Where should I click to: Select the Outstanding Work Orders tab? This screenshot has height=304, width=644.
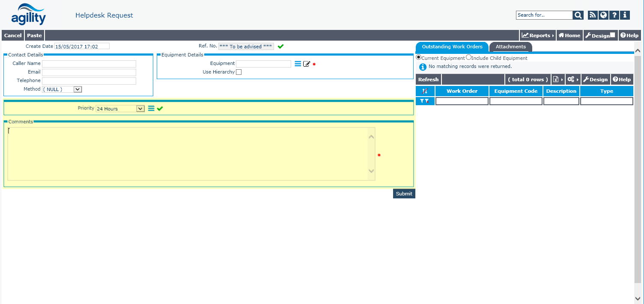[452, 47]
